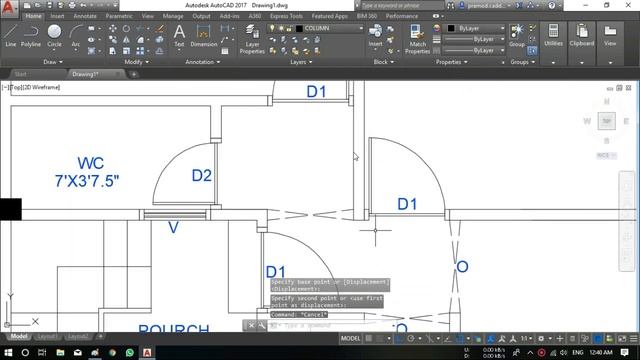Toggle the layer freeze sun icon
This screenshot has height=360, width=640.
(281, 28)
